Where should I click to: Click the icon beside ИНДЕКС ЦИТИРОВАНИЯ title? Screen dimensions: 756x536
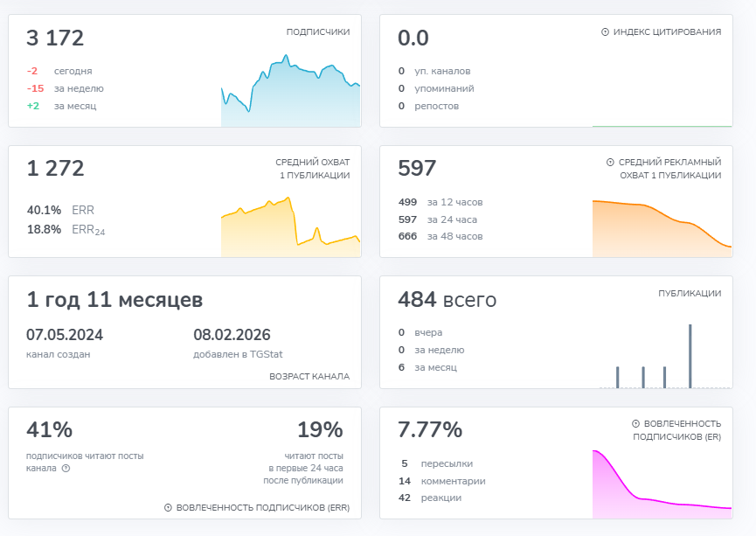tap(605, 32)
